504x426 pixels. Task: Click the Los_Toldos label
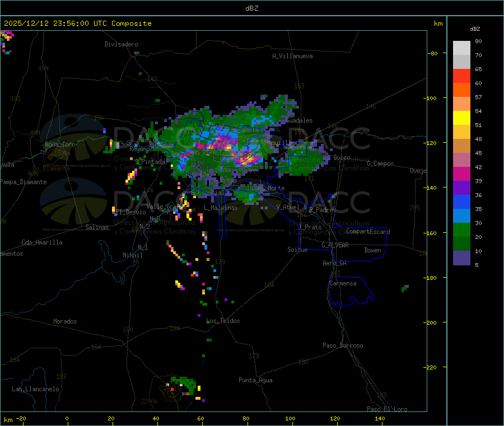point(223,321)
